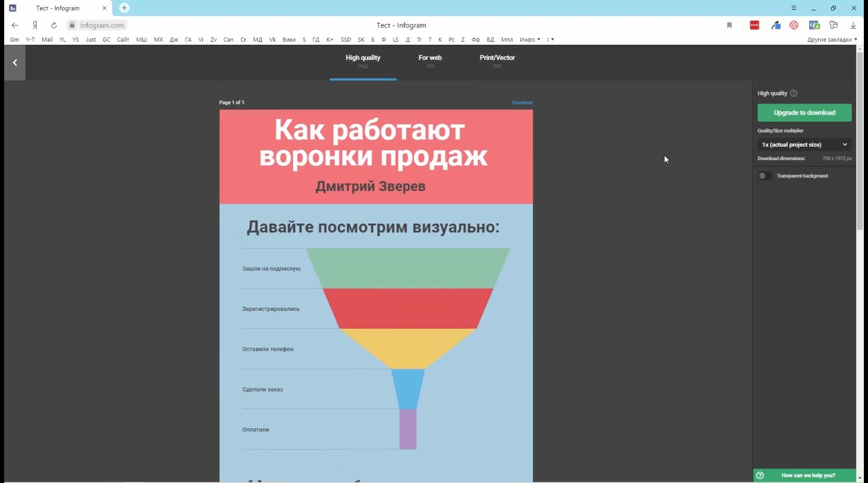This screenshot has height=483, width=868.
Task: Click the title Как работают воронки продаж
Action: point(373,143)
